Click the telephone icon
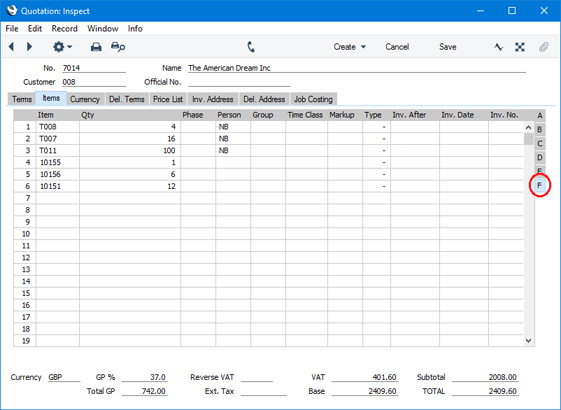 tap(251, 47)
